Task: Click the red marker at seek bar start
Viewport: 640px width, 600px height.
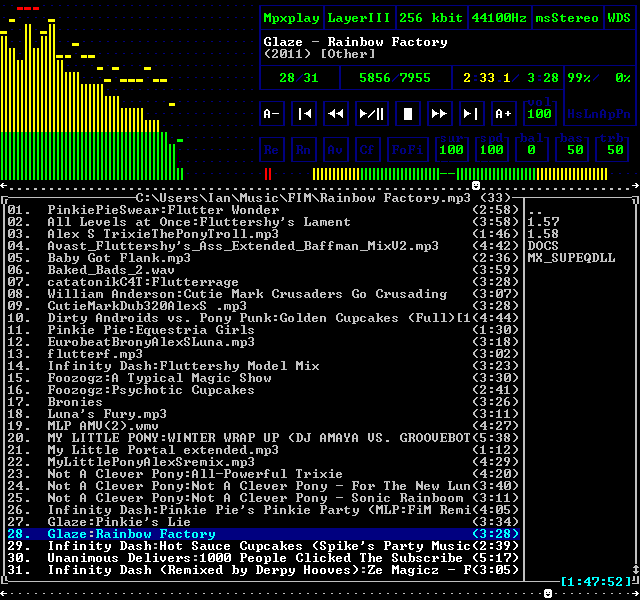Action: coord(268,174)
